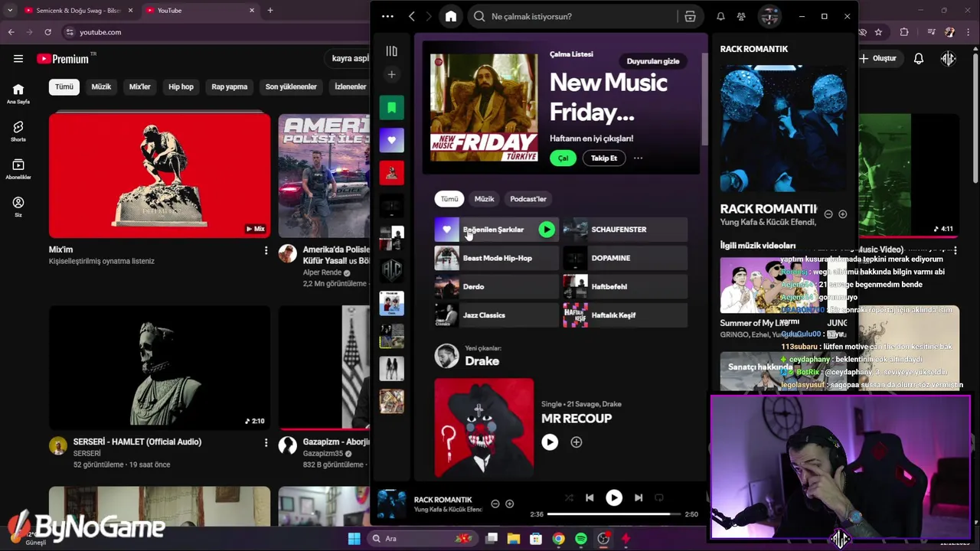Screen dimensions: 980x551
Task: Play Beğenilen Şarkılar with green play button
Action: [x=547, y=230]
